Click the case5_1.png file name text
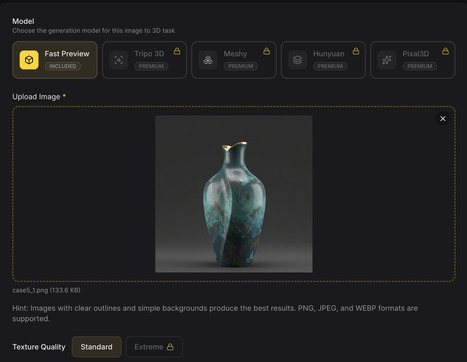Image resolution: width=467 pixels, height=362 pixels. click(x=46, y=290)
